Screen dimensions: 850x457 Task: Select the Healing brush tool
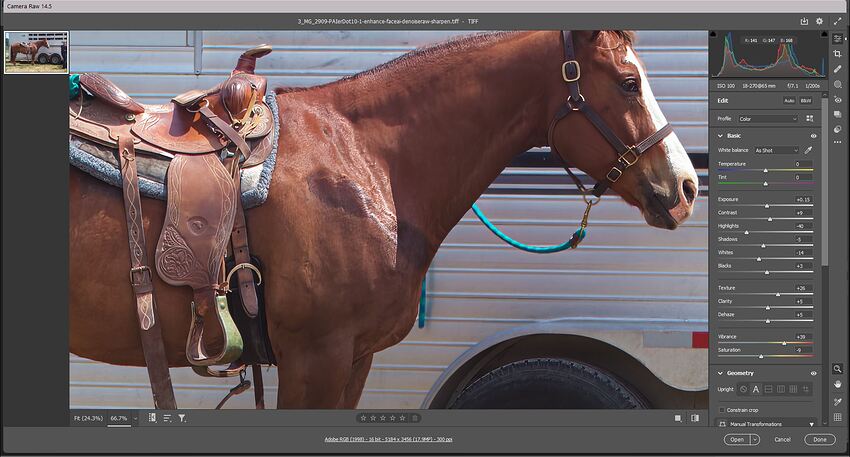[837, 69]
